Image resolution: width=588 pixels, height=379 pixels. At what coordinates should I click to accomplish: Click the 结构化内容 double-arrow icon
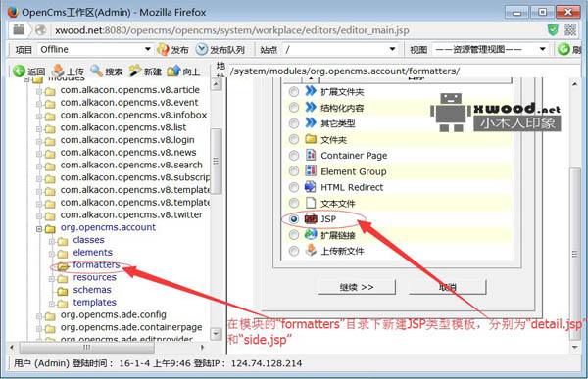(311, 107)
